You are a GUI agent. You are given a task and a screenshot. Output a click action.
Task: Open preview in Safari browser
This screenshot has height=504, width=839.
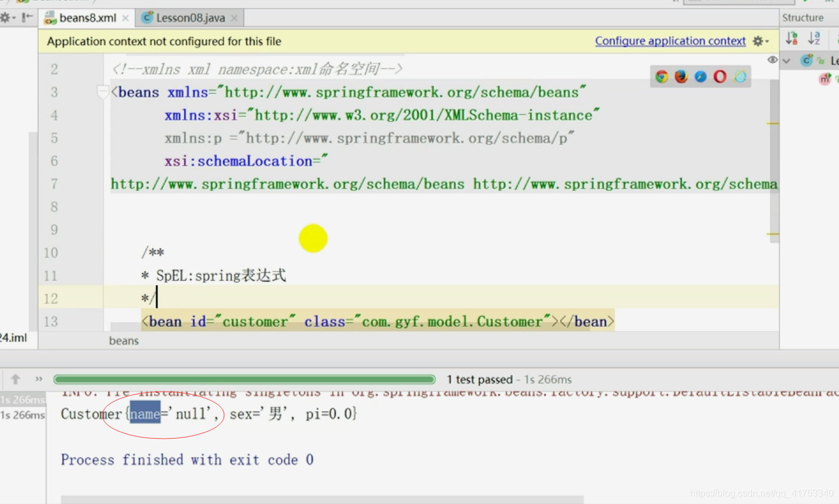pos(700,76)
